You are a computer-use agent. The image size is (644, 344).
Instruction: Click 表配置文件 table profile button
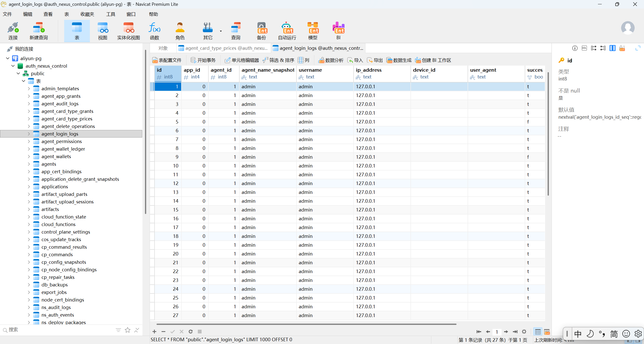point(167,60)
